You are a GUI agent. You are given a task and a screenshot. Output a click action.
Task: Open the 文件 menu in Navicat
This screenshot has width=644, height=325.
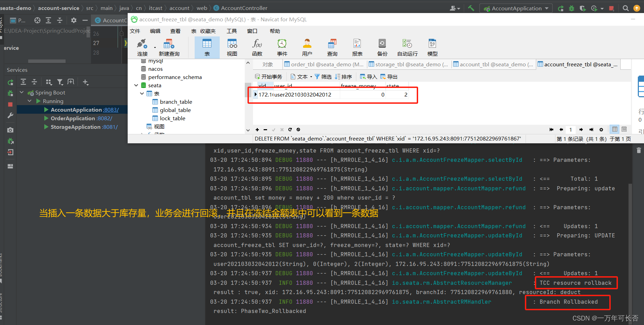pos(135,31)
